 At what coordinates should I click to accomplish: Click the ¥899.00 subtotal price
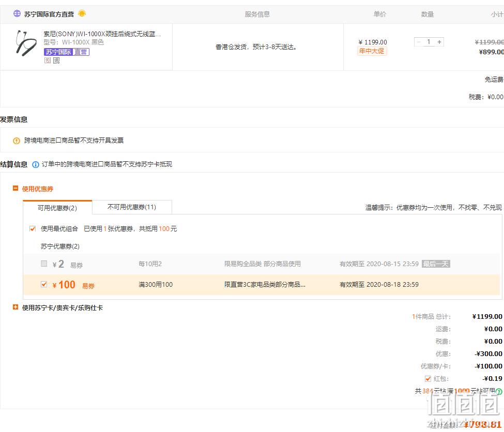tap(491, 52)
